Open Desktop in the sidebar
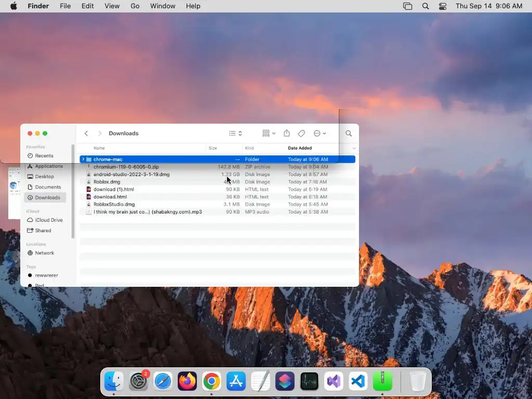Screen dimensions: 532x399 point(45,177)
